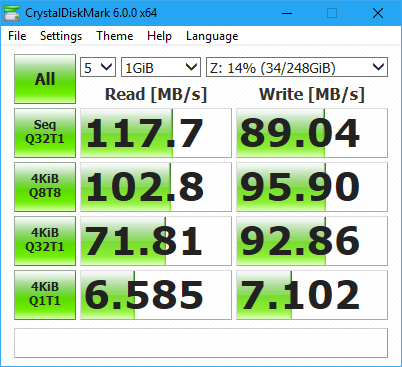
Task: Start the 4KiB Q1T1 test
Action: pos(45,295)
